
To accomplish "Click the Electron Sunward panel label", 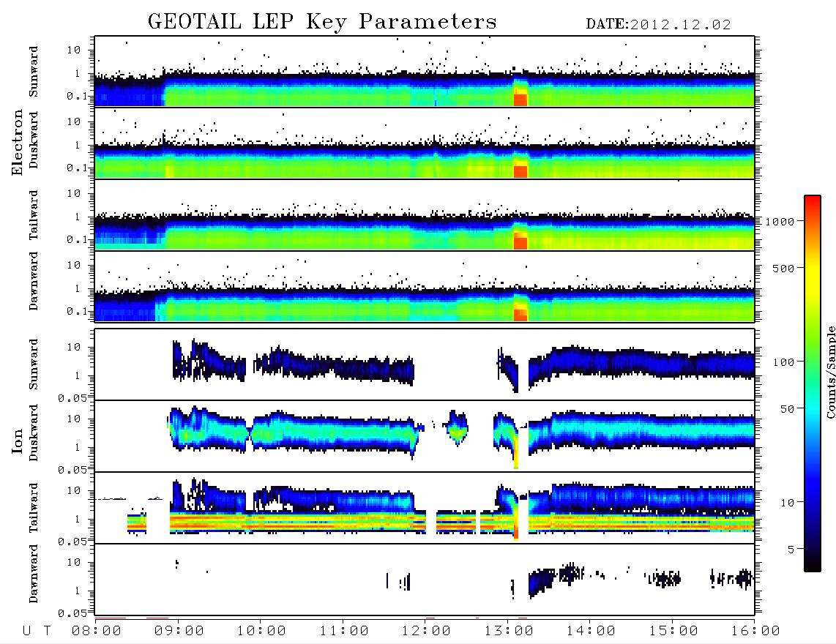I will (34, 72).
